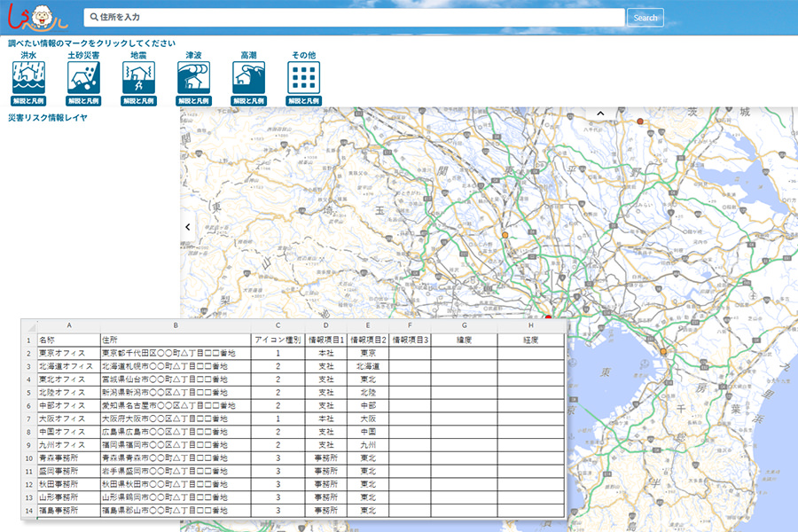
Task: Click the flood (洪水) hazard icon
Action: click(x=28, y=78)
